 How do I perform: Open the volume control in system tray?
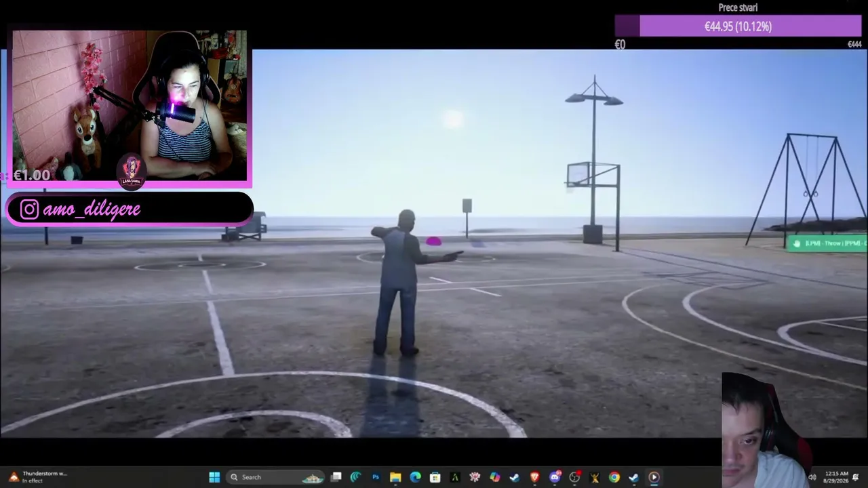click(812, 477)
